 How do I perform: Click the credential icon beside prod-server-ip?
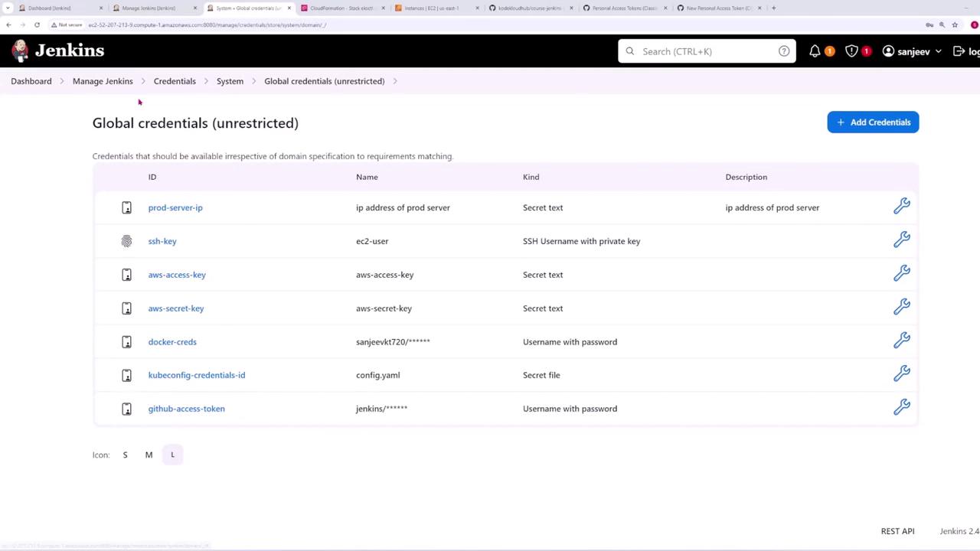click(127, 207)
